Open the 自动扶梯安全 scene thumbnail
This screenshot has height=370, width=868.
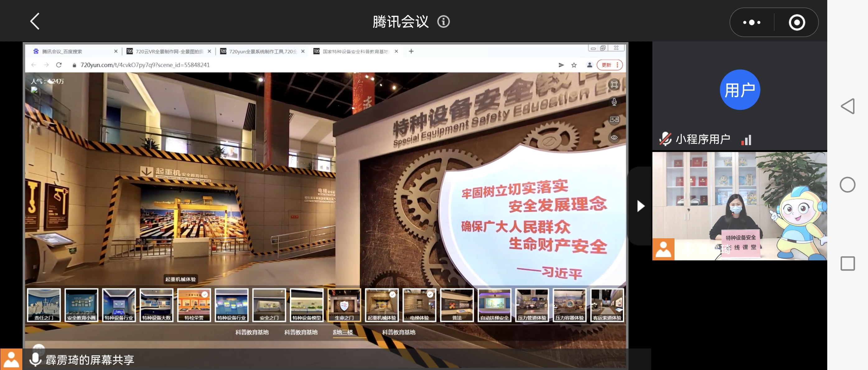495,305
